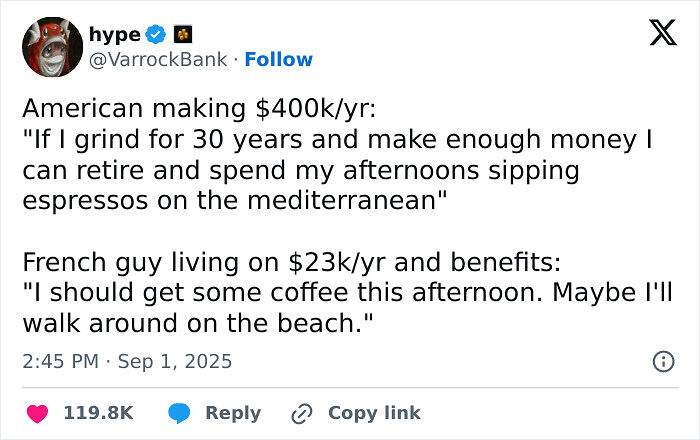700x440 pixels.
Task: Click the 119.8K likes count
Action: coord(98,413)
